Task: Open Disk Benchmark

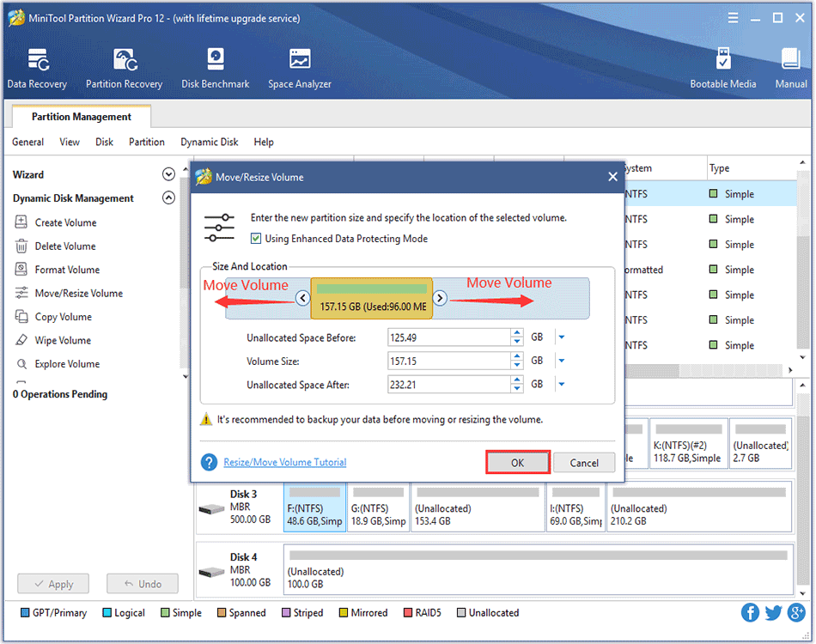Action: tap(215, 68)
